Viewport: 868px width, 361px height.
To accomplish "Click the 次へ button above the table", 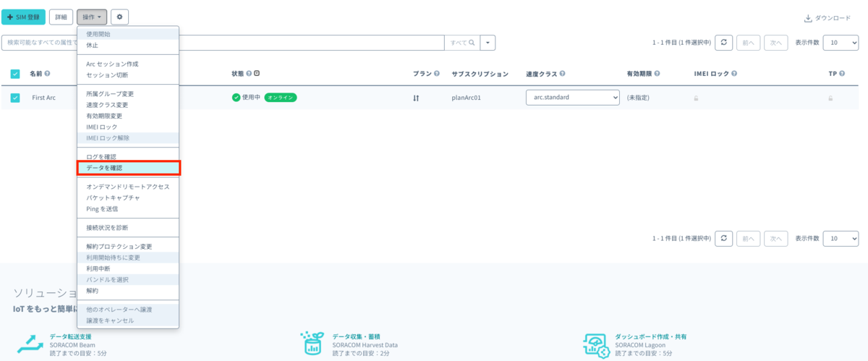I will click(776, 43).
